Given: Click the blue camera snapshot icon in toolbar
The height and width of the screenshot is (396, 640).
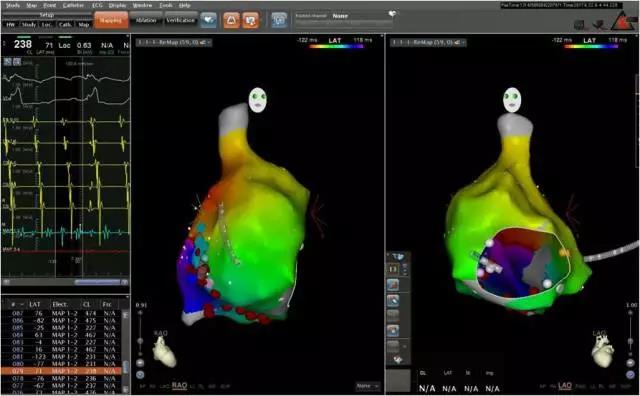Looking at the screenshot, I should coord(279,20).
